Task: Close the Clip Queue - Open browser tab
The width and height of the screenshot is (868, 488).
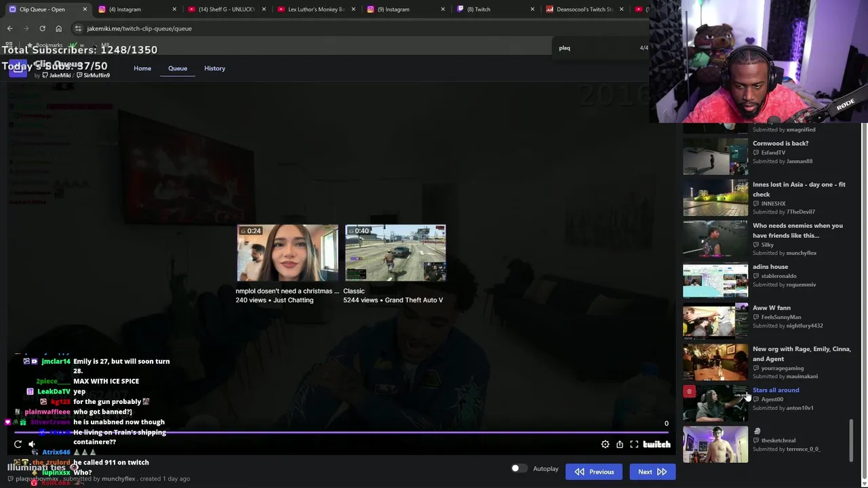Action: coord(85,9)
